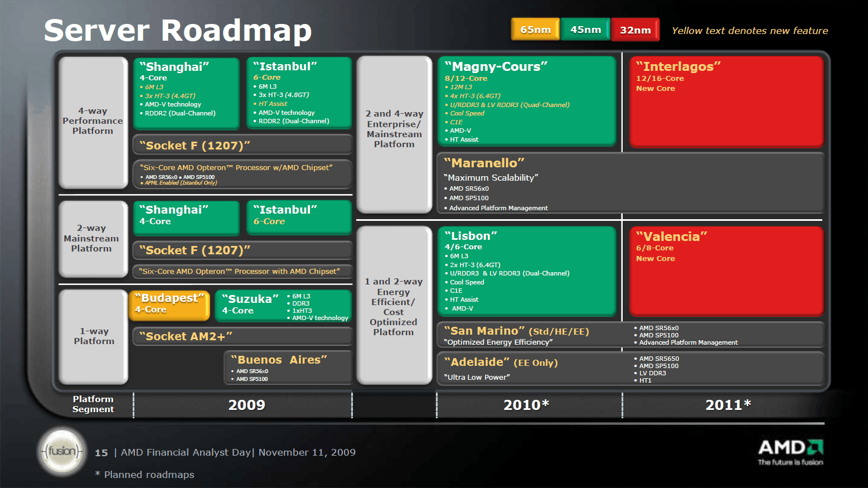Click the slide number "15"
Viewport: 868px width, 488px height.
tap(101, 453)
